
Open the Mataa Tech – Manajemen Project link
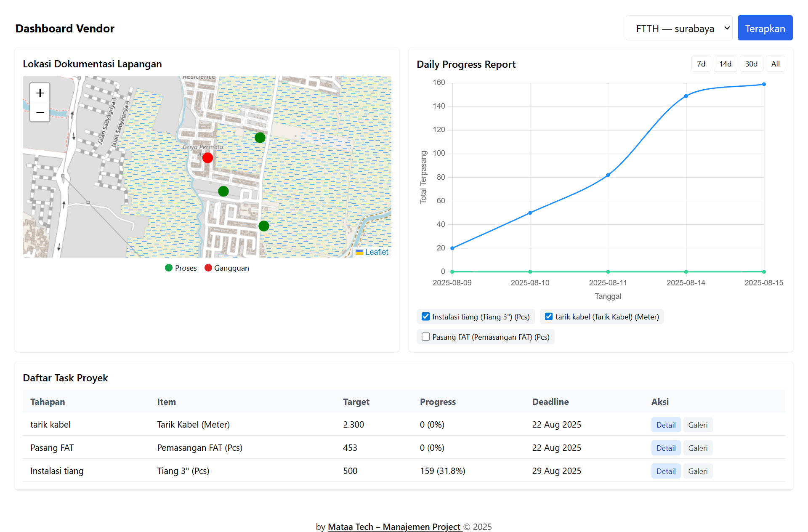[395, 527]
